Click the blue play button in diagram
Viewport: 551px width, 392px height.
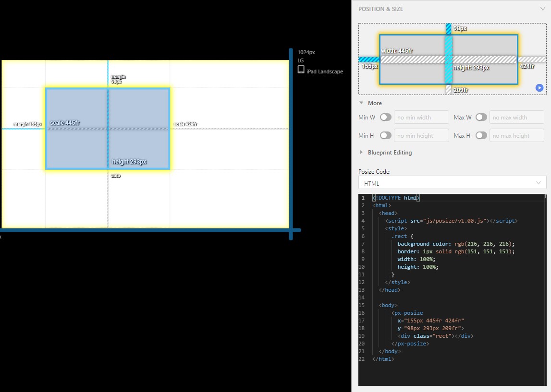point(539,88)
